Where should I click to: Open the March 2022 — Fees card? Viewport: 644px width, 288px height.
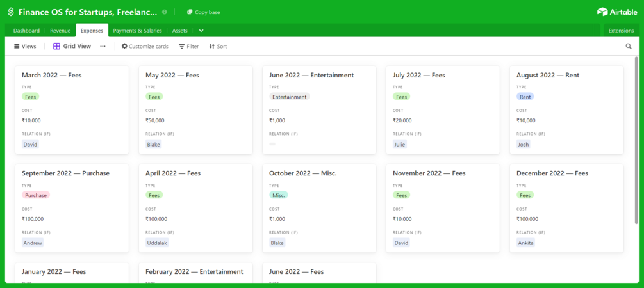[x=72, y=110]
